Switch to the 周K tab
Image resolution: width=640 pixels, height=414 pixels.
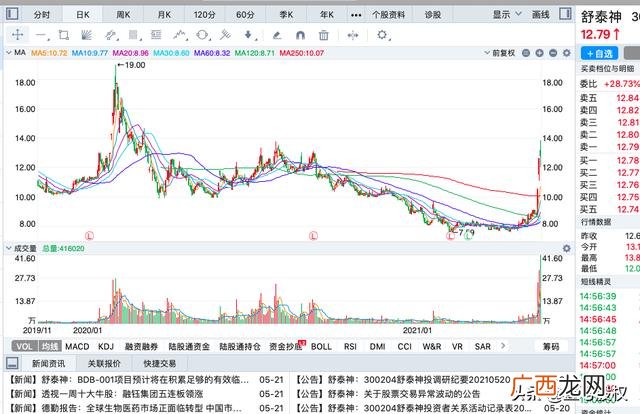pos(123,15)
